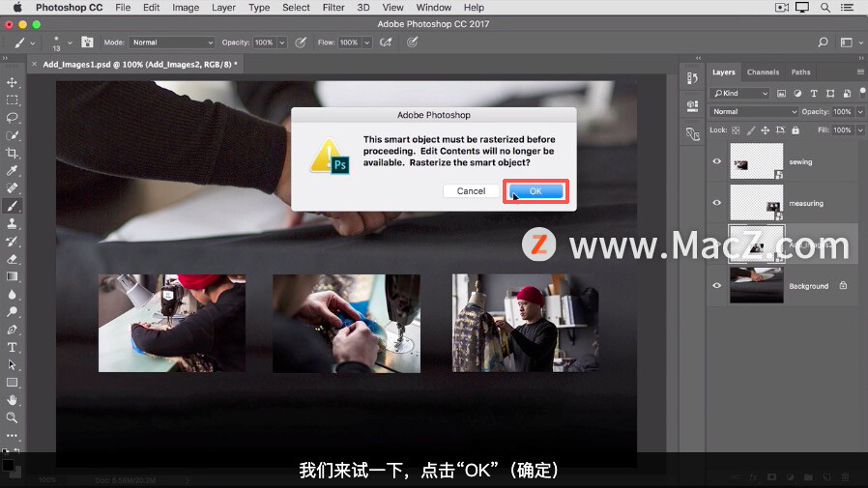This screenshot has height=488, width=868.
Task: Open the tool preset picker arrow
Action: 33,43
